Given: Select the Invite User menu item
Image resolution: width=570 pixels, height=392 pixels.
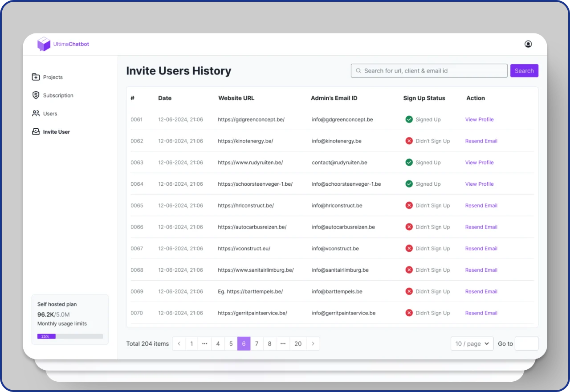Looking at the screenshot, I should [57, 132].
